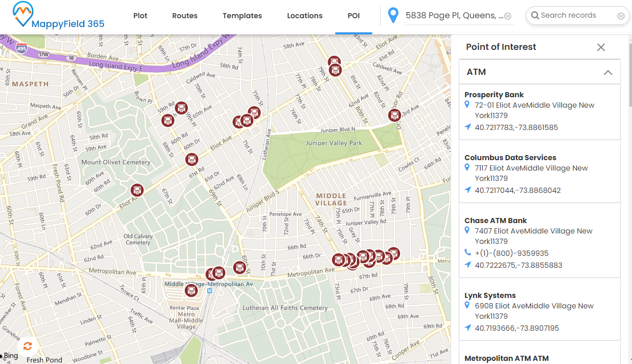The image size is (632, 364).
Task: Click navigation arrow icon for Chase ATM Bank
Action: (468, 265)
